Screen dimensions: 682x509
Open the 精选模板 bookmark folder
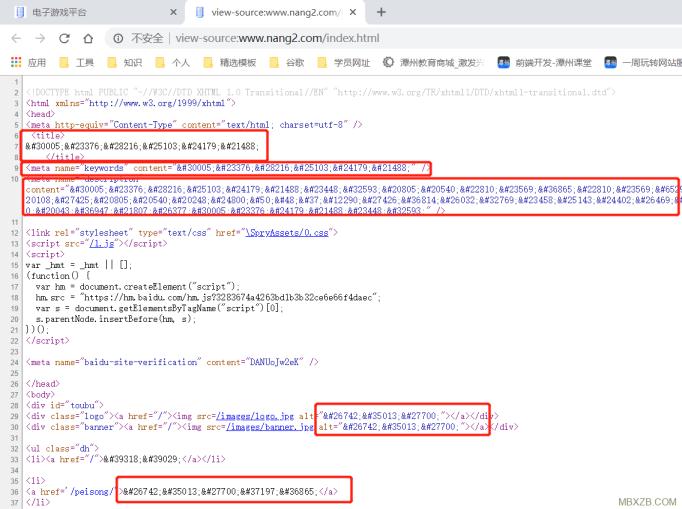[230, 63]
